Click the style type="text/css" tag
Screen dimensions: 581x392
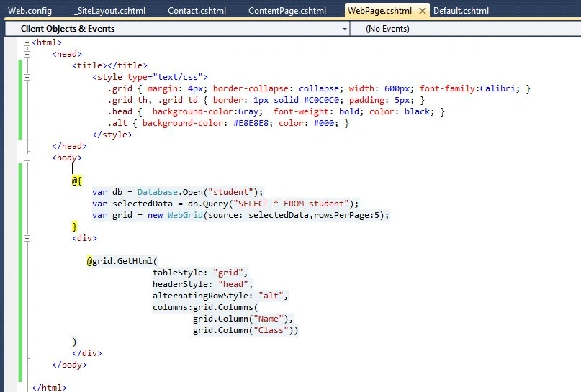click(150, 77)
